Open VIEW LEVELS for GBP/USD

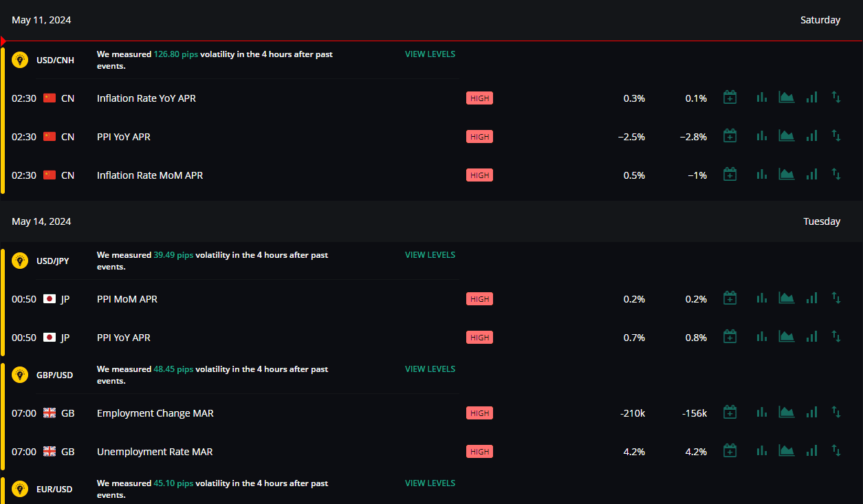click(x=430, y=369)
